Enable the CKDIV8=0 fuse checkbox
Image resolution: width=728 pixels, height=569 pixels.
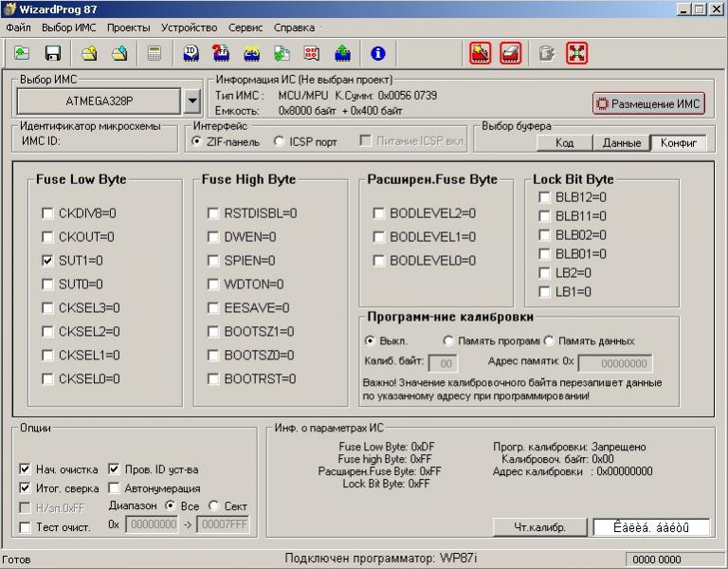coord(47,213)
